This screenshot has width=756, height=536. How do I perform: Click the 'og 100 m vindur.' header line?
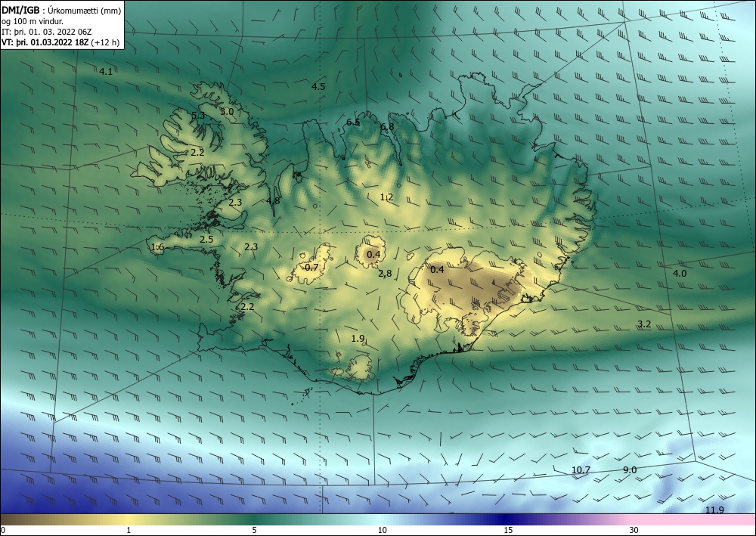point(33,21)
